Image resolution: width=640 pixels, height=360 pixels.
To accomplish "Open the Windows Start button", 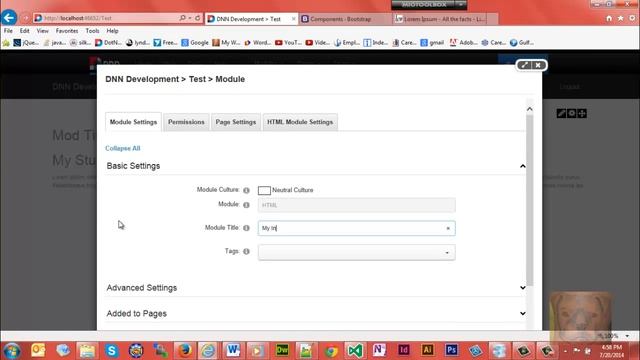I will click(x=11, y=351).
